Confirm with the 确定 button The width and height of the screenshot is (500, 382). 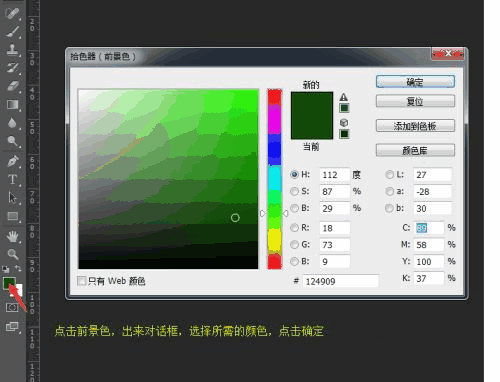[x=415, y=82]
